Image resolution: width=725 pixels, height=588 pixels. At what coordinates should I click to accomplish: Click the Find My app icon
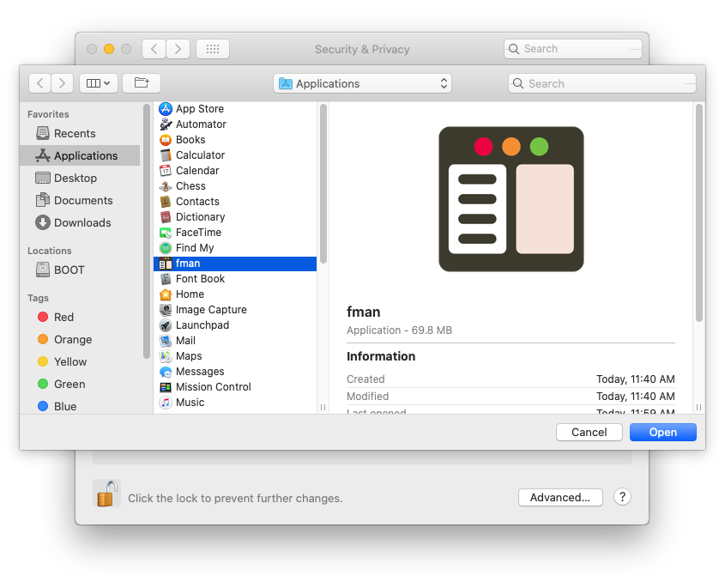(x=166, y=248)
